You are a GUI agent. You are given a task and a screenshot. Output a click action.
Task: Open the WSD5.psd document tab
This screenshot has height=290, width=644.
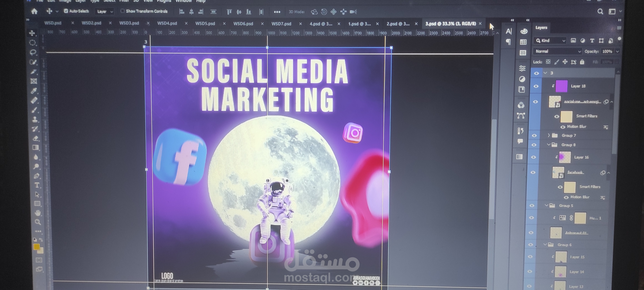205,23
